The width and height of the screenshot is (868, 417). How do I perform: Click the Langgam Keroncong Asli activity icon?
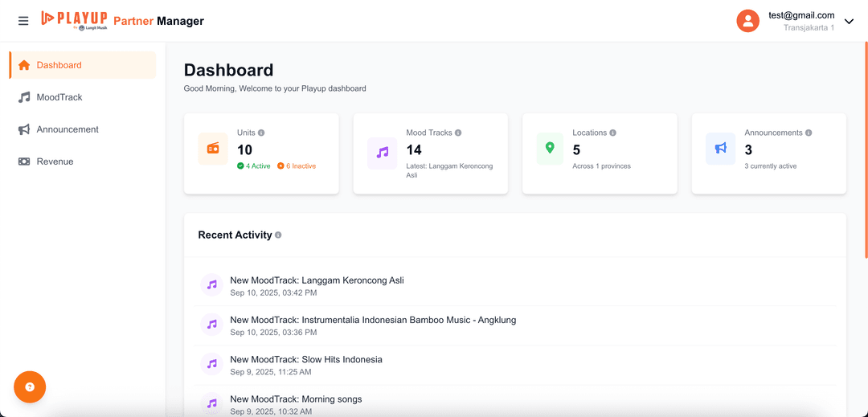point(211,285)
